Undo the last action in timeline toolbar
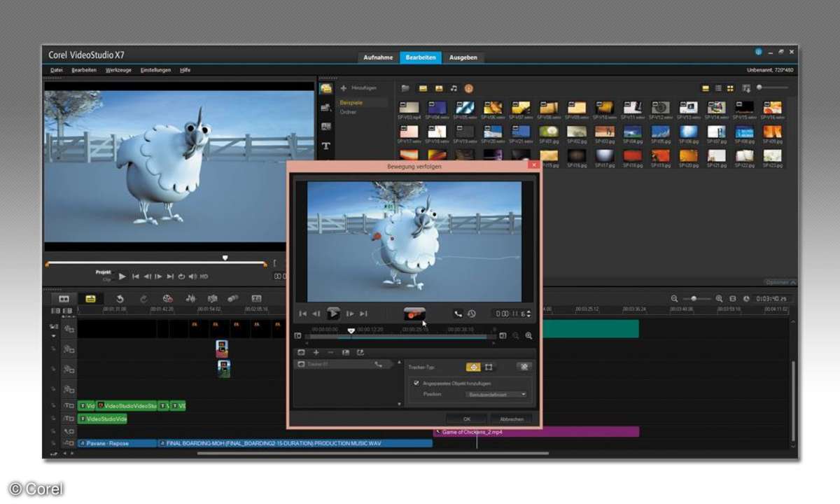Image resolution: width=840 pixels, height=504 pixels. point(120,299)
